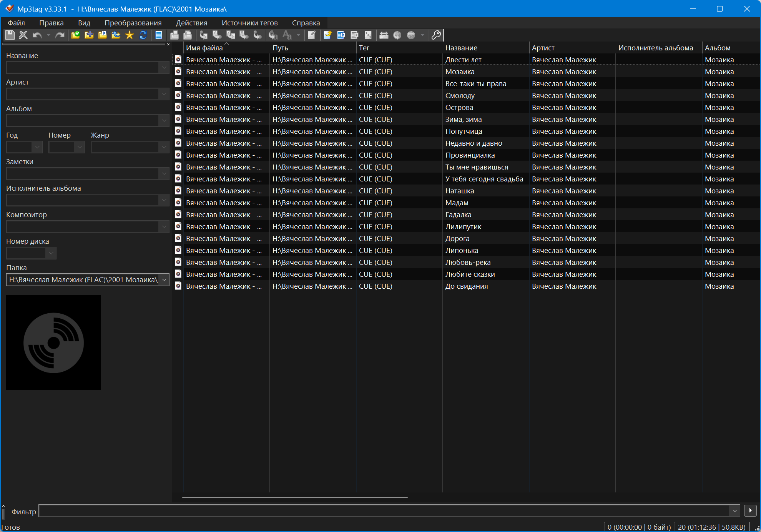
Task: Open Change folder icon with green check
Action: tap(76, 35)
